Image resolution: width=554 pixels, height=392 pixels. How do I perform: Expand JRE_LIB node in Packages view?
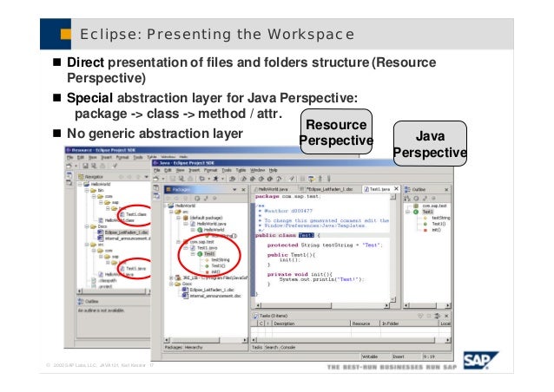171,278
